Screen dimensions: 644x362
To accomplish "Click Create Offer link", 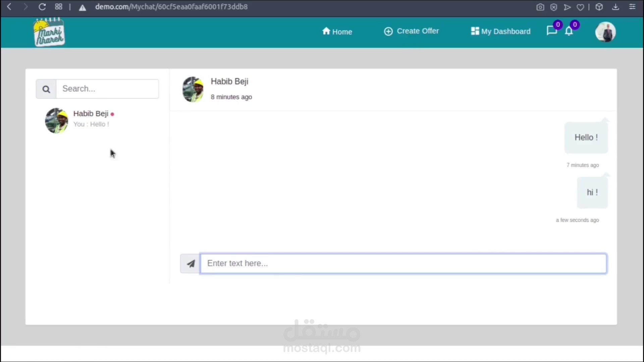I will pyautogui.click(x=411, y=31).
